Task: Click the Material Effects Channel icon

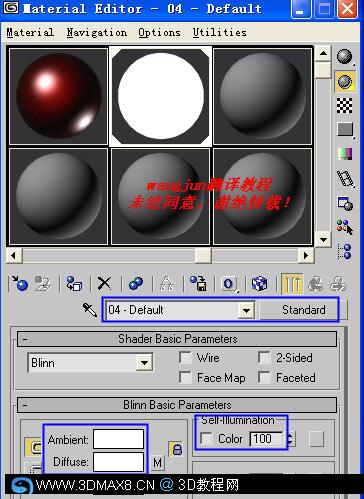Action: tap(229, 284)
